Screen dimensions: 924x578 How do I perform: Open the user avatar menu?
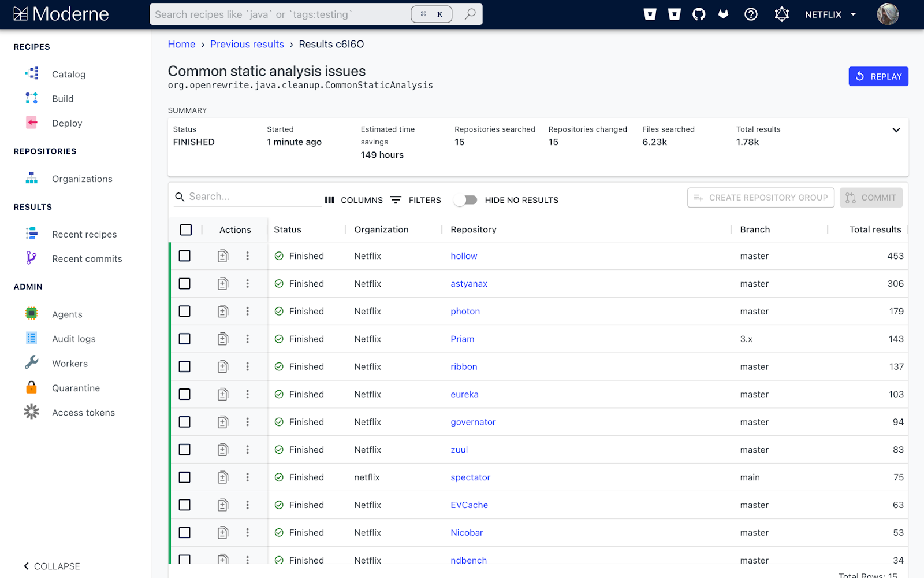coord(888,14)
